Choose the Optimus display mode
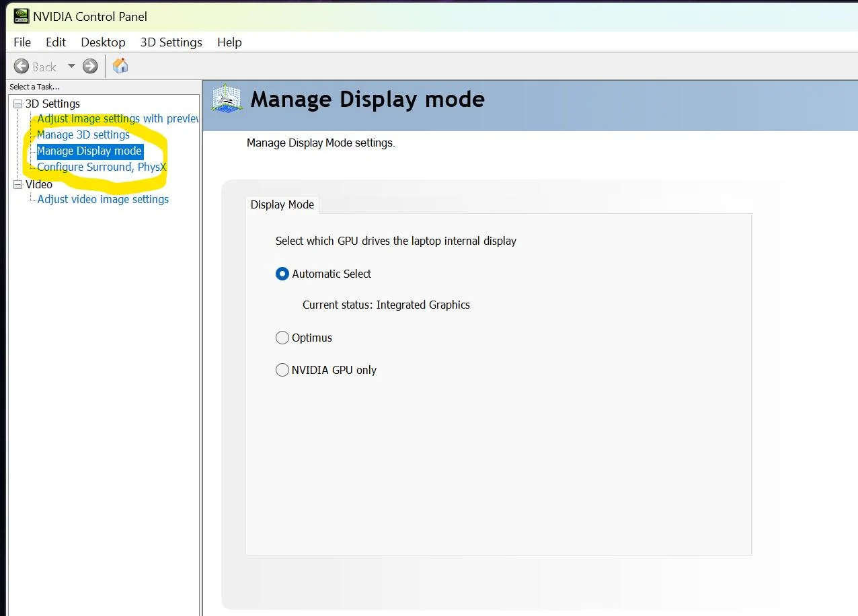Image resolution: width=858 pixels, height=616 pixels. point(282,338)
